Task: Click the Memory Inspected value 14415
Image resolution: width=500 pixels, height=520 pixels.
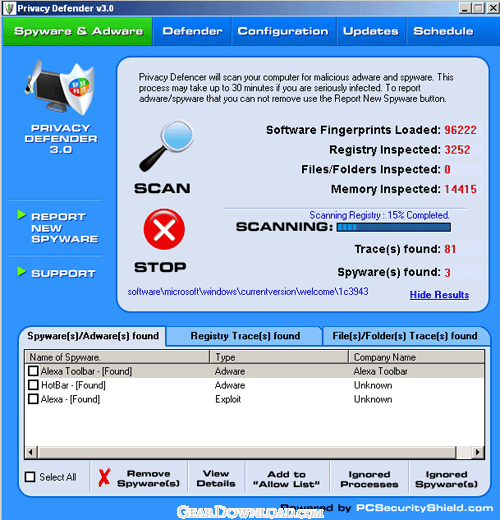Action: pos(460,189)
